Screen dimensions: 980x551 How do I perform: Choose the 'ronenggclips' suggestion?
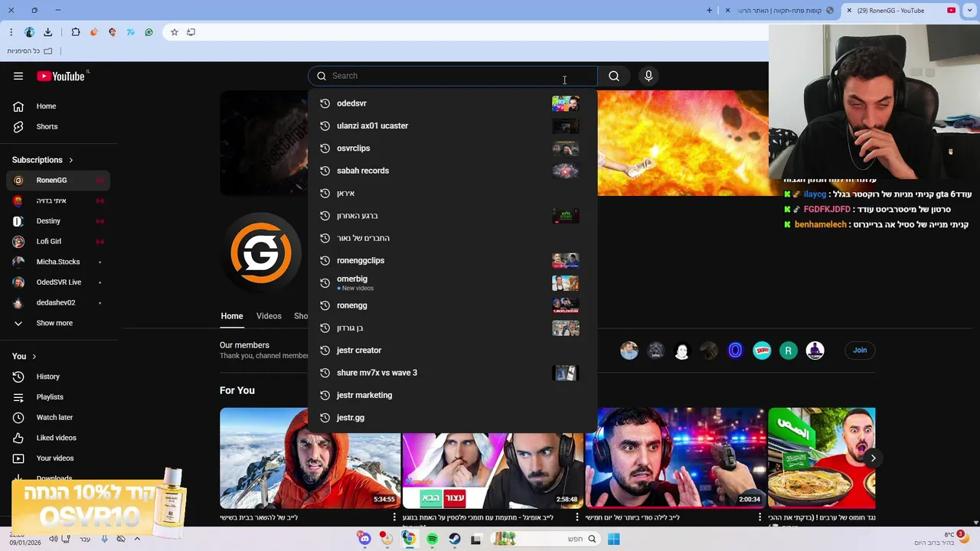[x=452, y=260]
